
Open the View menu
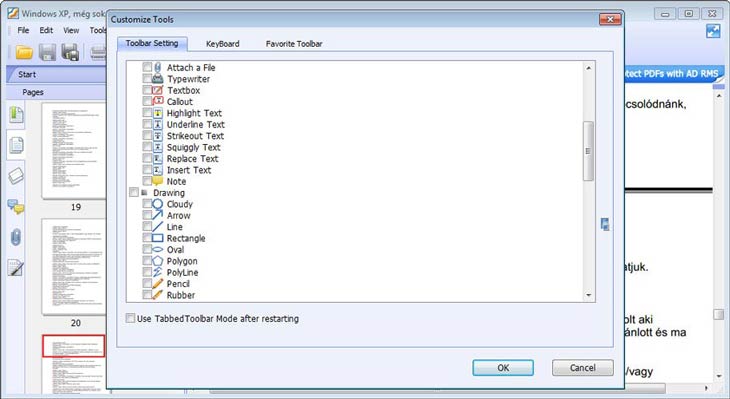71,30
